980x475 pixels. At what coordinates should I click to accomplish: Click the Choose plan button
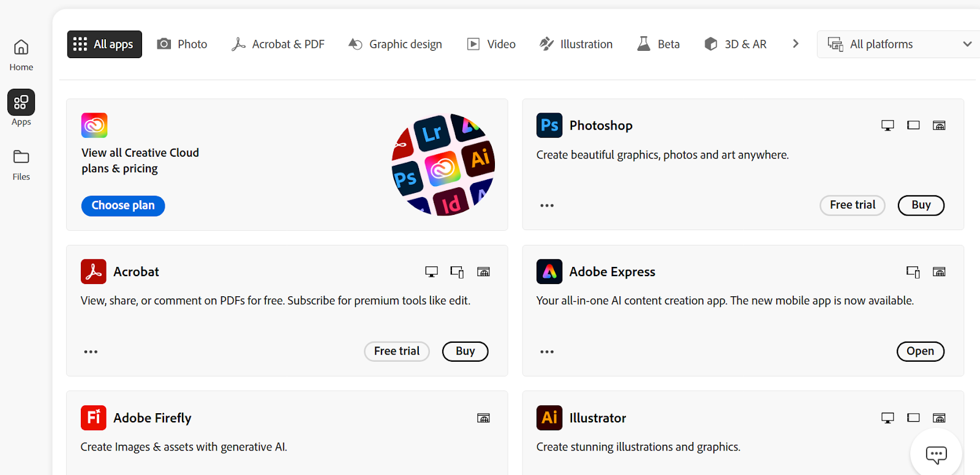click(123, 206)
